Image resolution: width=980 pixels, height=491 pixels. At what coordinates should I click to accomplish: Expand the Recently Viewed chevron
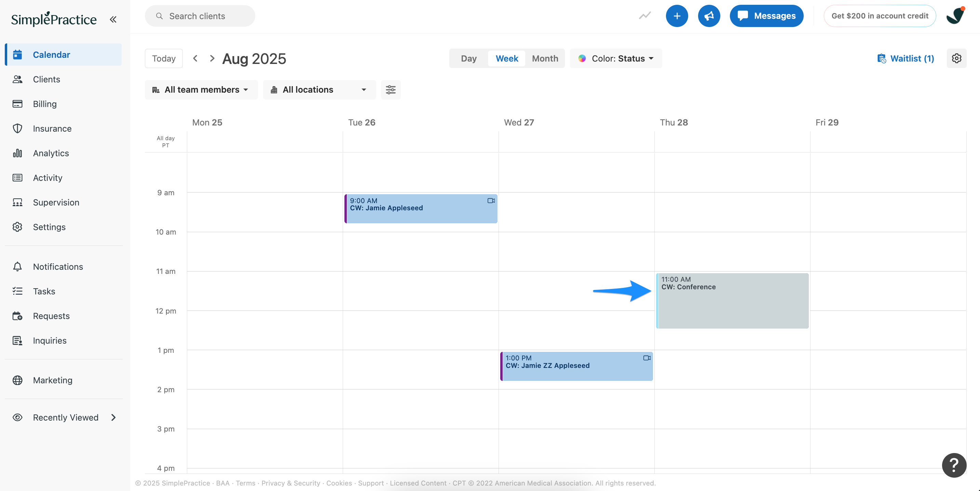[x=113, y=417]
